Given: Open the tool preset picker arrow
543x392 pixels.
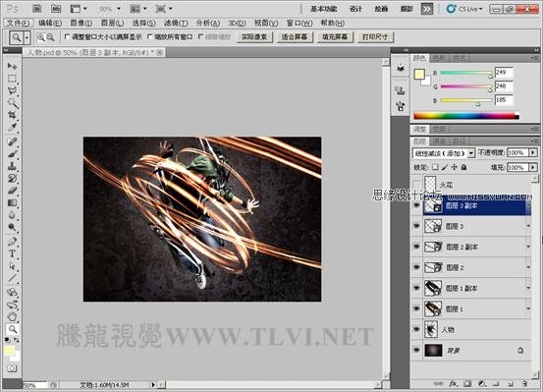Looking at the screenshot, I should (27, 37).
